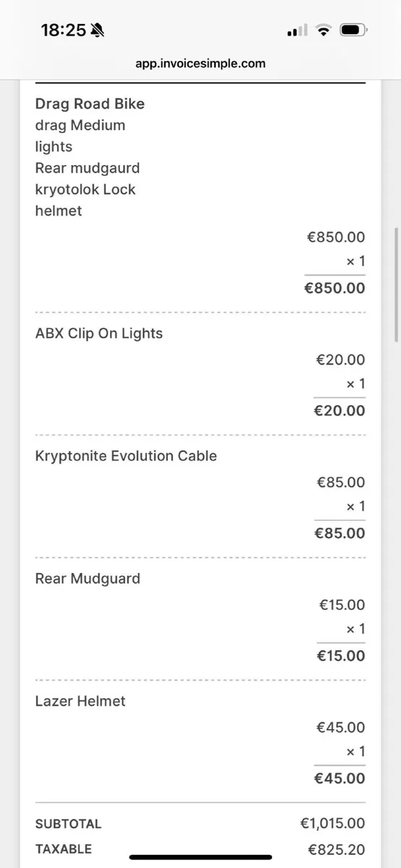The image size is (401, 868).
Task: Tap the €1,015.00 subtotal value
Action: click(x=333, y=823)
